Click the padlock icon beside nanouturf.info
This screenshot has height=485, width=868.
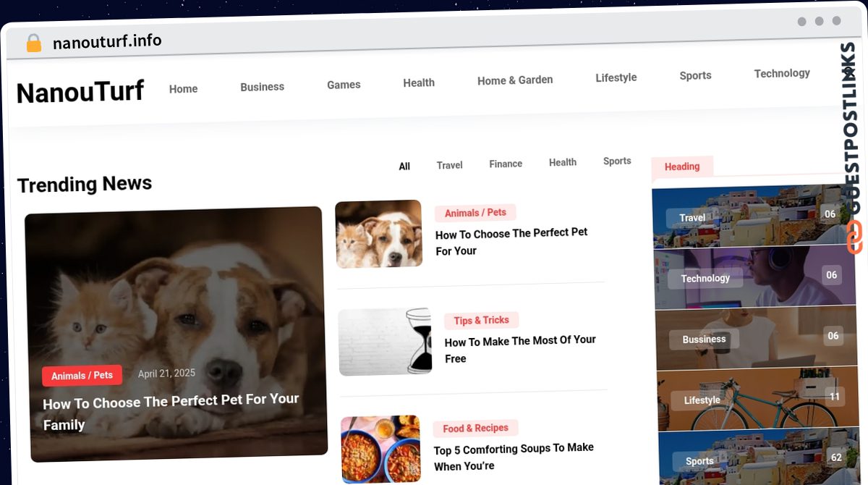point(33,43)
